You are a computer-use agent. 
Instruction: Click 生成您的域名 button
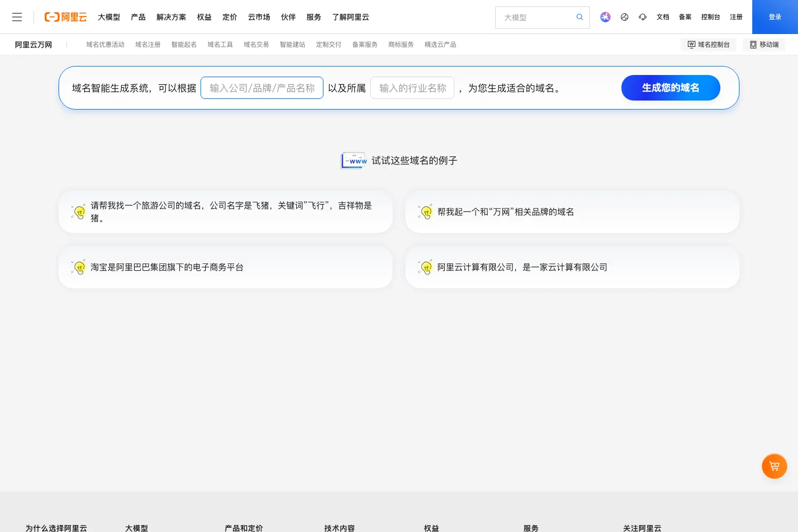coord(671,88)
